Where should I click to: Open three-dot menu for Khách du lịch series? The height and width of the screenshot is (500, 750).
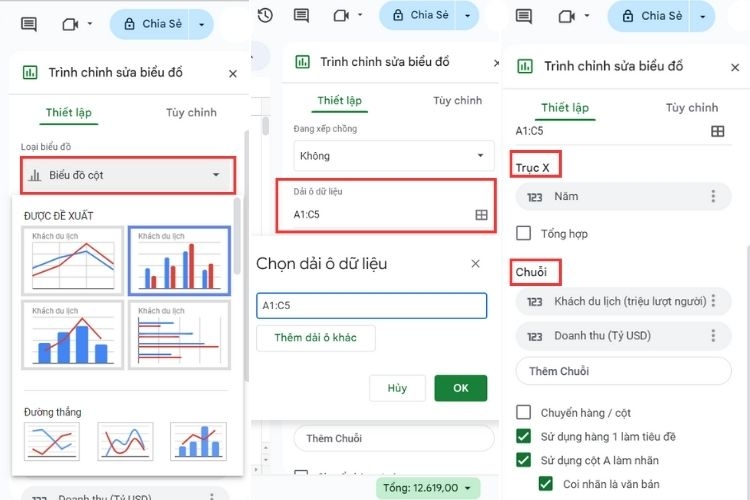713,301
